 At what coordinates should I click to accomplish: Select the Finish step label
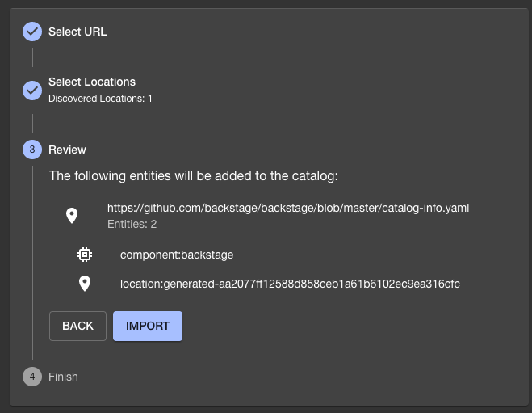tap(63, 377)
